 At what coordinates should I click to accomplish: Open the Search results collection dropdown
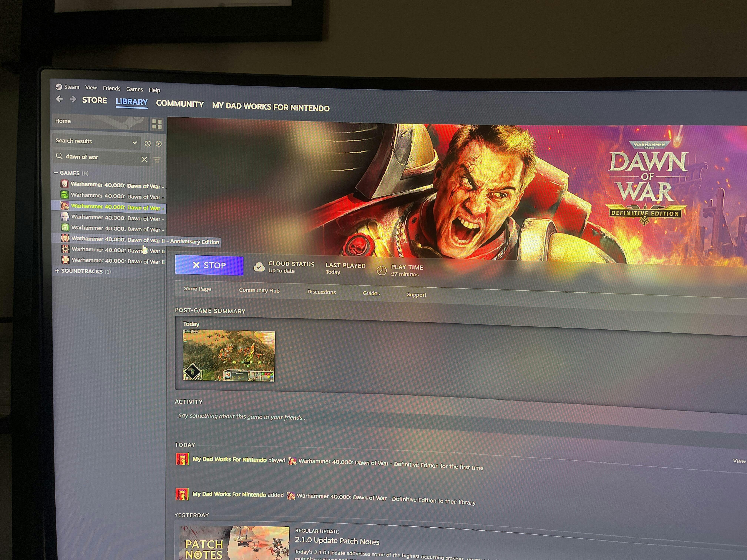click(96, 141)
